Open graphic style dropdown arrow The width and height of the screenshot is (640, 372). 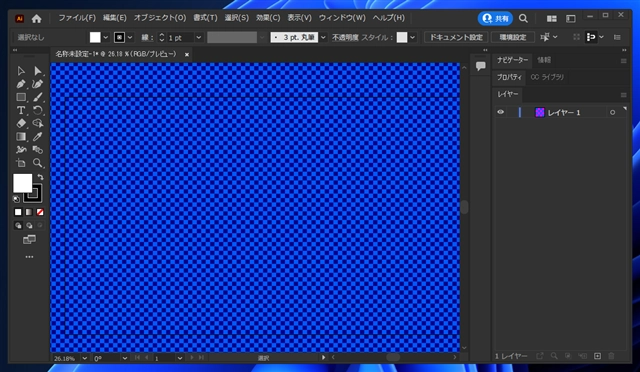coord(413,38)
